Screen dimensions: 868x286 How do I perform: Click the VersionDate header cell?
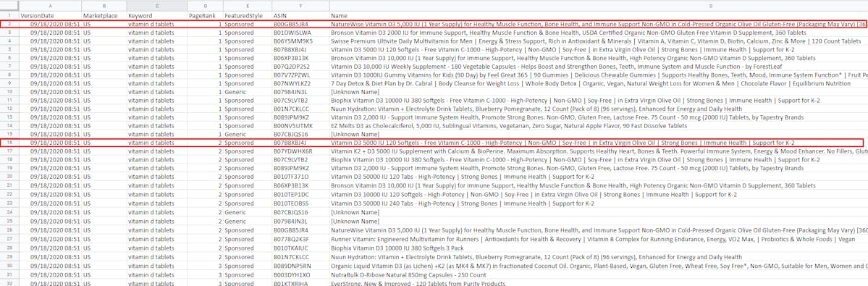(51, 16)
